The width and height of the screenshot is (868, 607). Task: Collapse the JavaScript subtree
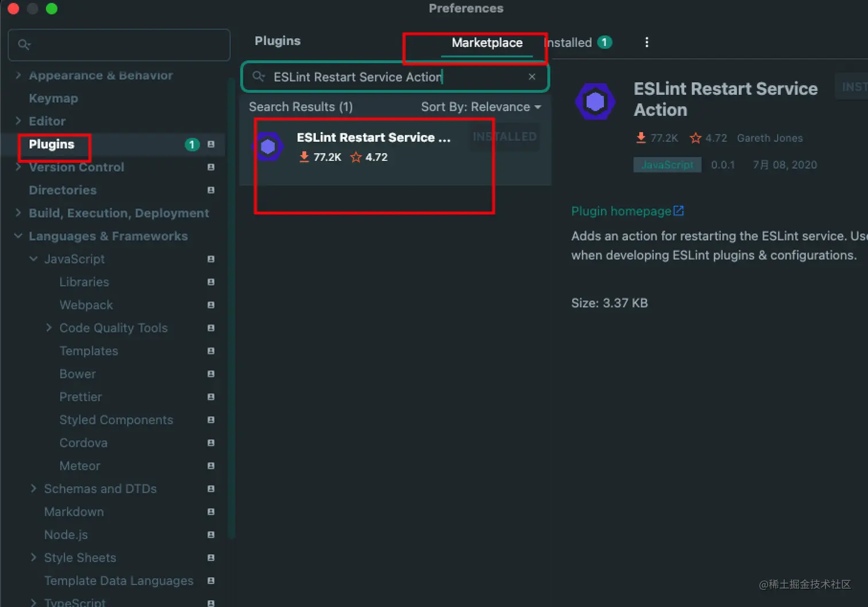(x=34, y=259)
